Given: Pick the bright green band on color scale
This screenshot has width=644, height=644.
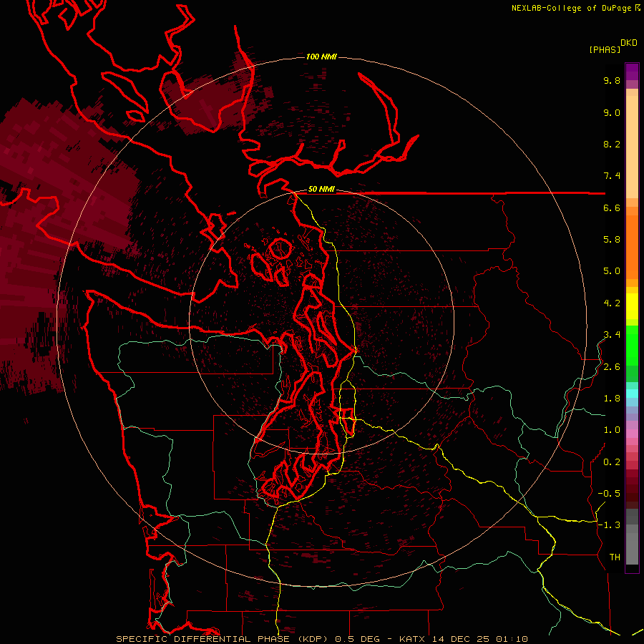Looking at the screenshot, I should 632,345.
